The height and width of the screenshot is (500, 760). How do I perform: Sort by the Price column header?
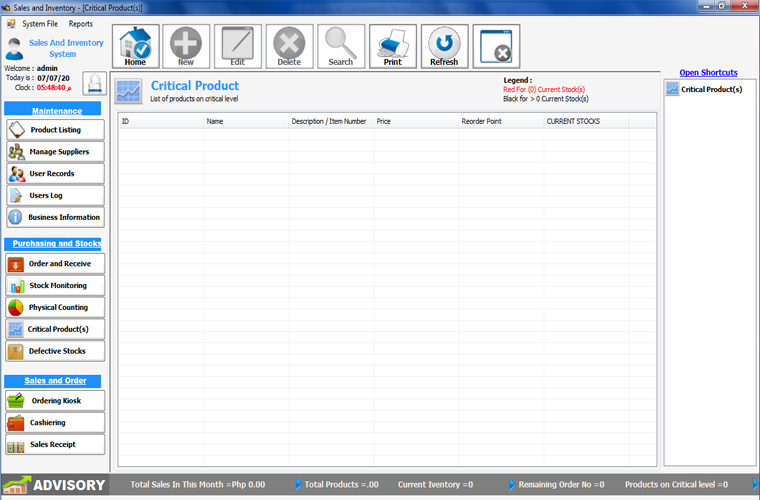tap(416, 121)
